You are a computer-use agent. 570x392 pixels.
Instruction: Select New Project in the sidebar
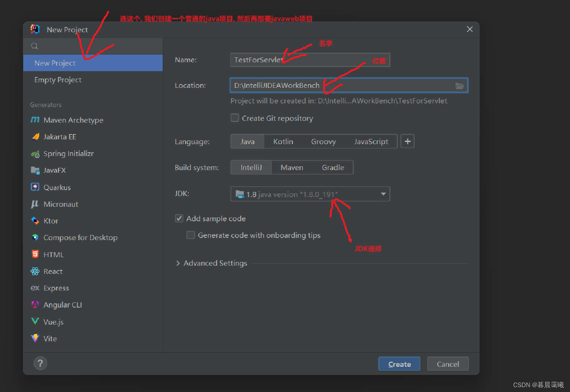[x=93, y=63]
